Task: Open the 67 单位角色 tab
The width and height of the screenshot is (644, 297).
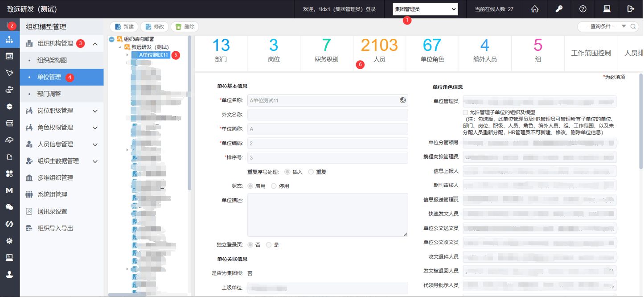Action: click(x=432, y=53)
